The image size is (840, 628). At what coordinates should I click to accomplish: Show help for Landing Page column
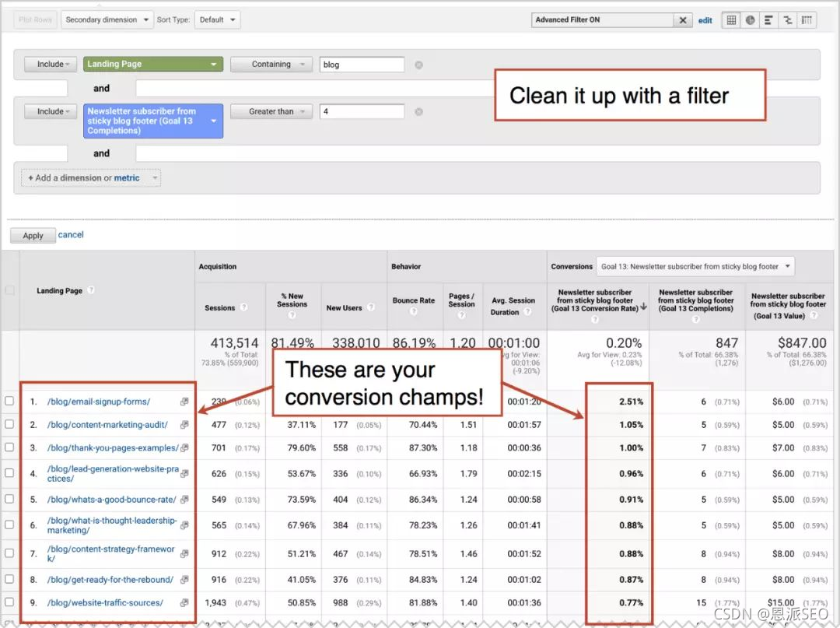click(91, 290)
